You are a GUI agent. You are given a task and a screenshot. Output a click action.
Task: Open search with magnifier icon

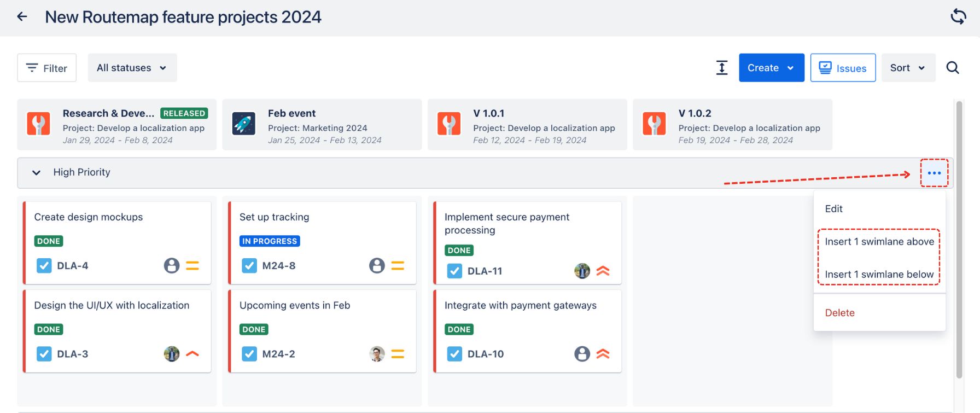click(x=953, y=68)
